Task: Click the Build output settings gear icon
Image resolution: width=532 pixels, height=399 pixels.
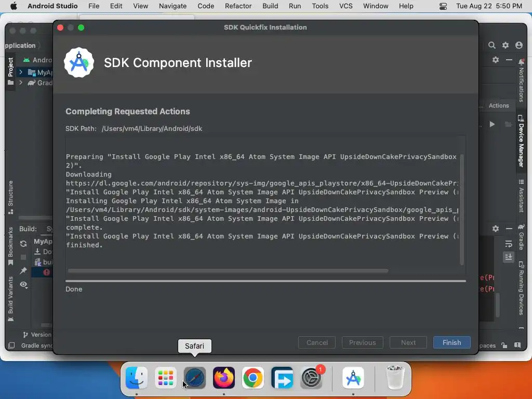Action: point(496,229)
